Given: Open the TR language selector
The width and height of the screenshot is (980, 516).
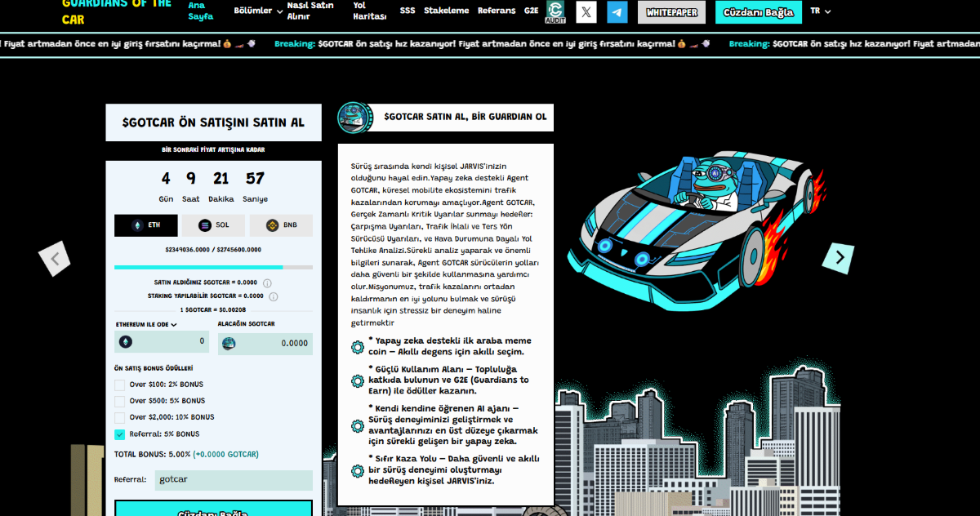Looking at the screenshot, I should click(x=820, y=11).
